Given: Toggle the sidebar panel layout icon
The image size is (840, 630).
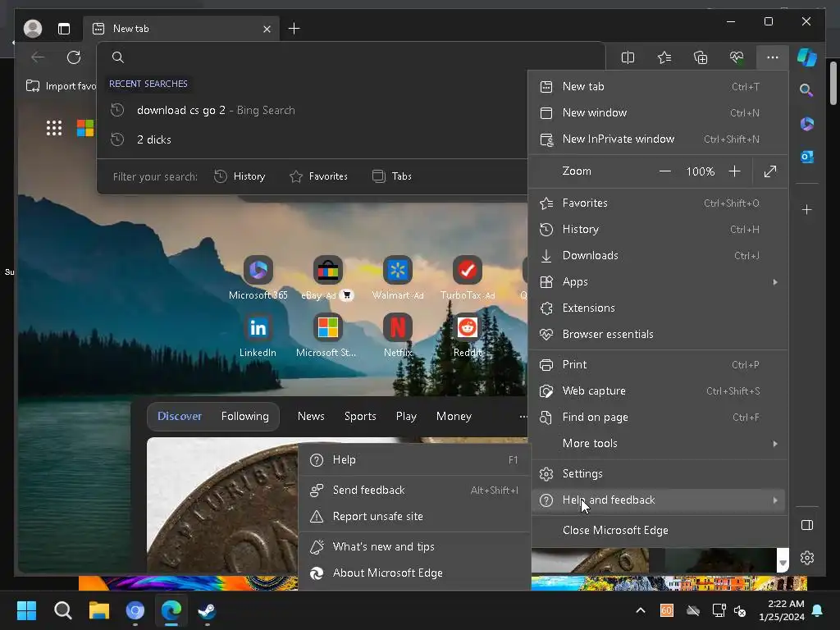Looking at the screenshot, I should tap(807, 525).
